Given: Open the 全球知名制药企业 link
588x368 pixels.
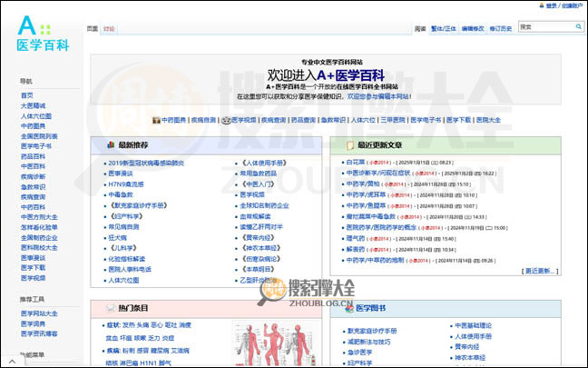Looking at the screenshot, I should [x=264, y=205].
